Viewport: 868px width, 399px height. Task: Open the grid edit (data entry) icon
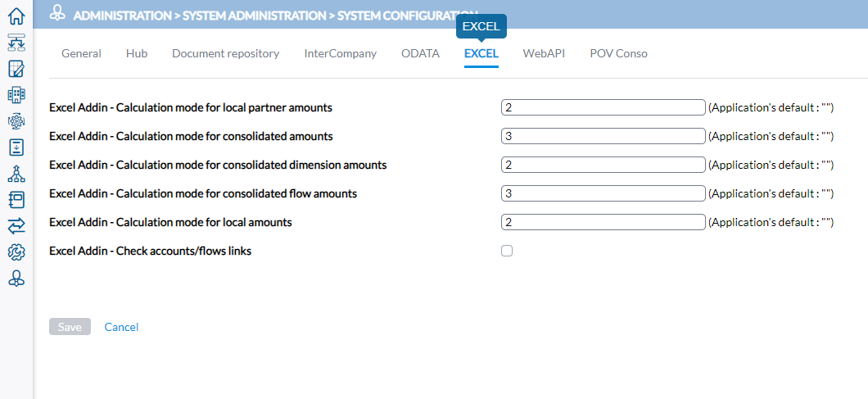pos(16,69)
